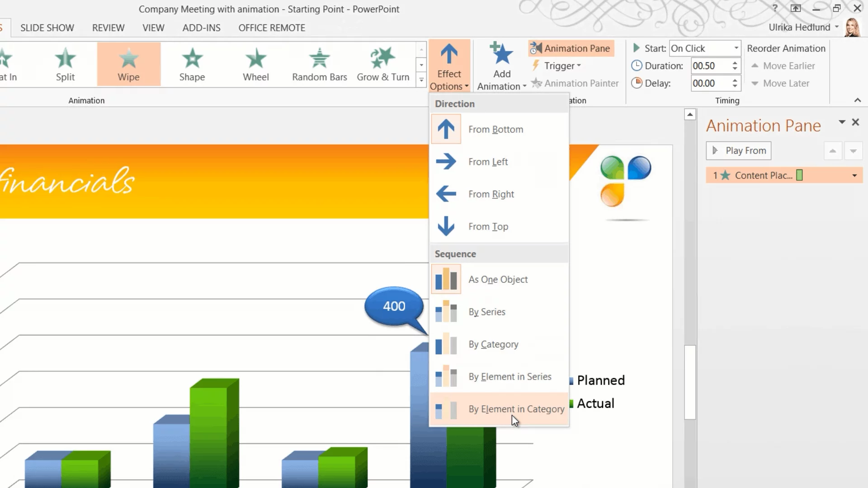Click the Play From button
This screenshot has width=868, height=488.
pos(739,151)
